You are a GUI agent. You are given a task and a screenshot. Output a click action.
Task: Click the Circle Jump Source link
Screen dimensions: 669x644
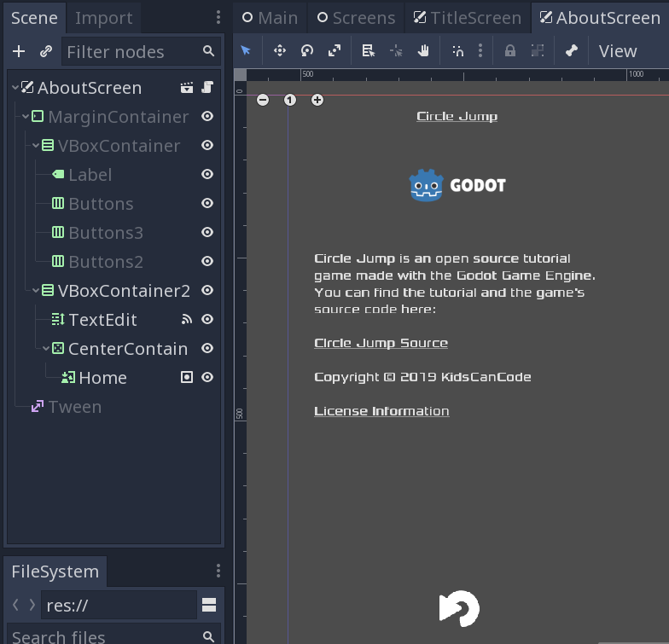(381, 343)
